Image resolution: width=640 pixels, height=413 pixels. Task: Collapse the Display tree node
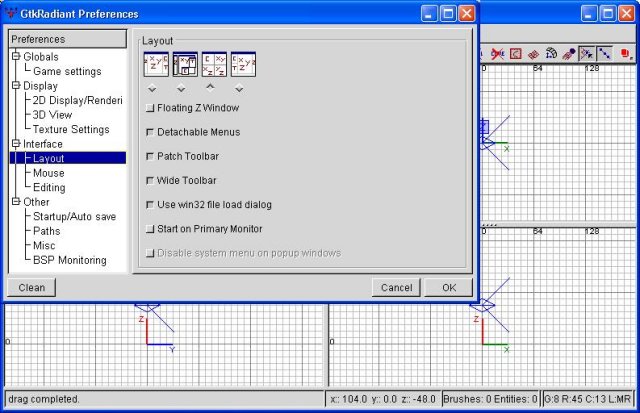point(16,85)
